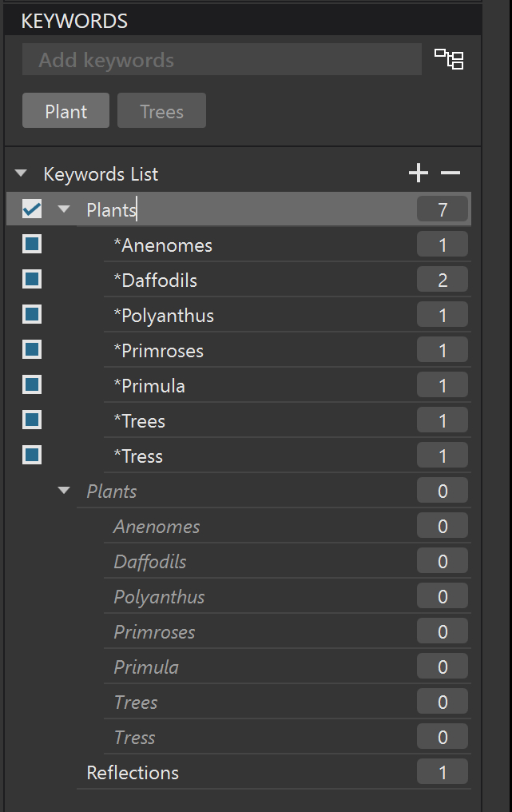Select the Reflections keyword
Viewport: 512px width, 812px height.
point(133,773)
